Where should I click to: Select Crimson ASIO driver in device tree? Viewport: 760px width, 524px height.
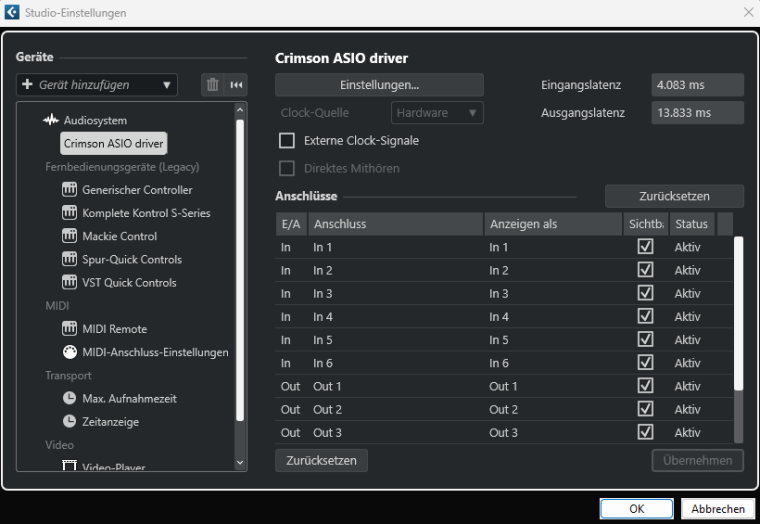pos(113,143)
